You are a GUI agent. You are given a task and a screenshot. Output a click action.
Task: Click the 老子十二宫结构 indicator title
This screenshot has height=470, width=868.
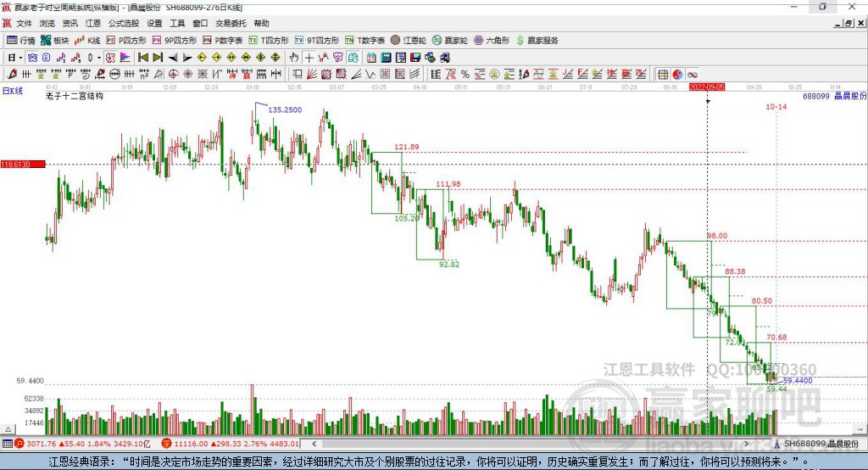tap(75, 96)
